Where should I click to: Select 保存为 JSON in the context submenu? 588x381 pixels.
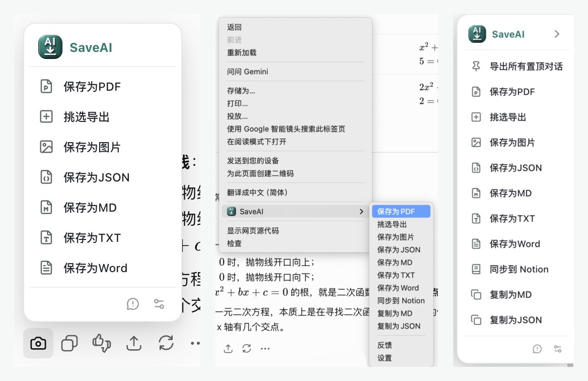pos(399,250)
